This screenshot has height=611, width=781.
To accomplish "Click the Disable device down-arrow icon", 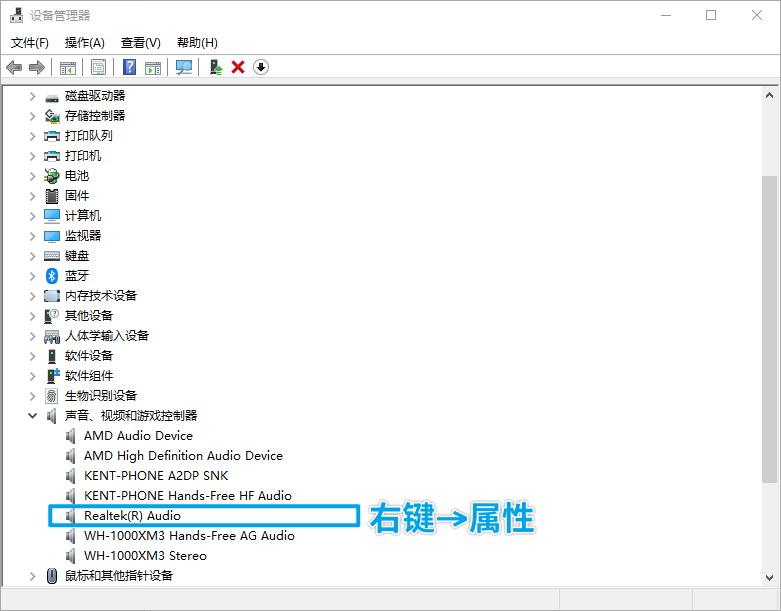I will point(261,67).
